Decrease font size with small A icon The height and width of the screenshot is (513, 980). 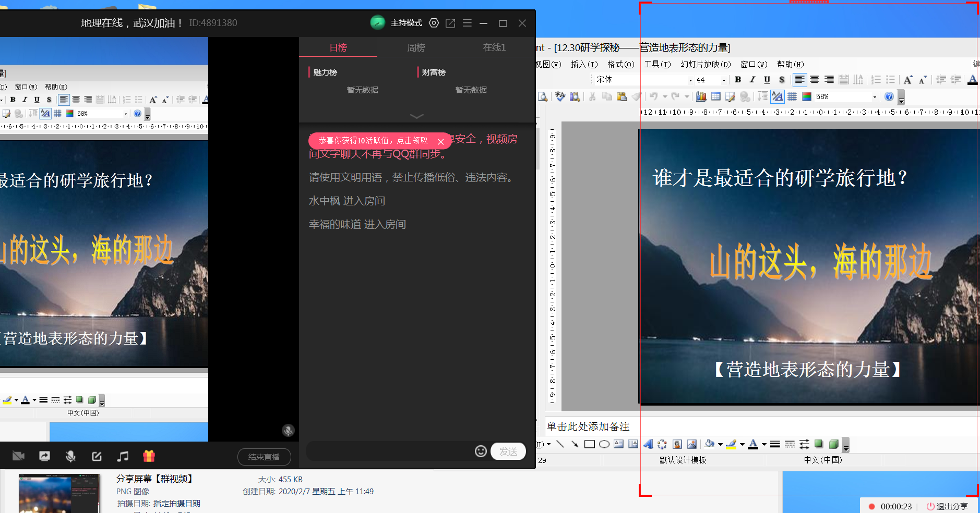pyautogui.click(x=923, y=80)
